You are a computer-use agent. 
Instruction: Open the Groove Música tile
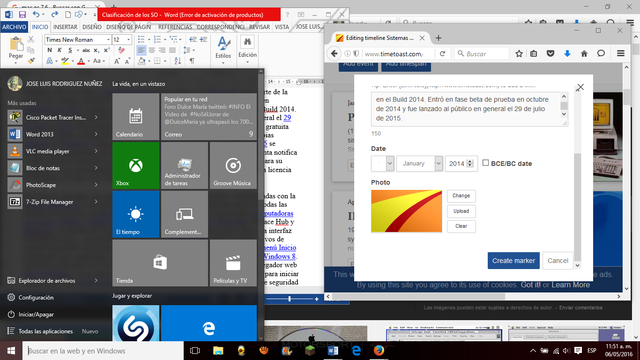point(233,165)
